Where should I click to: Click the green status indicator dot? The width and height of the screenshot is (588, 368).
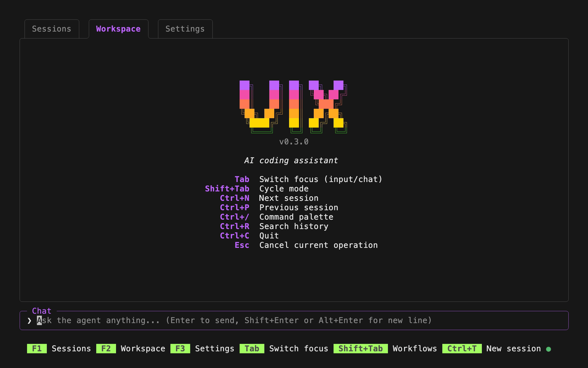pos(549,349)
